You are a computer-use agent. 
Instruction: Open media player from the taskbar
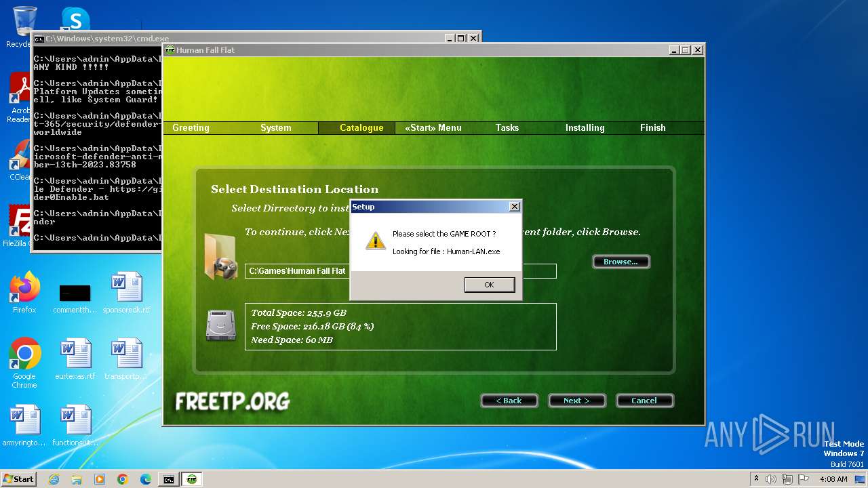coord(100,479)
